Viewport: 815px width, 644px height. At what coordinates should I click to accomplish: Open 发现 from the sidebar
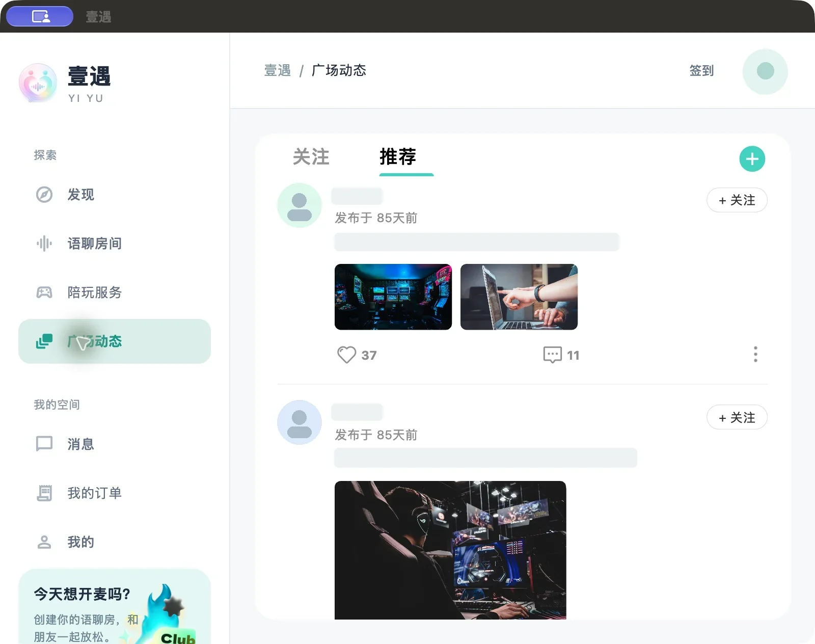click(x=115, y=195)
